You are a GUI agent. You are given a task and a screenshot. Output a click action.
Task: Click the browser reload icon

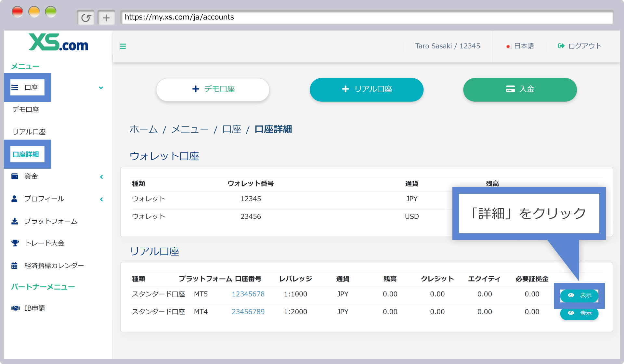[86, 18]
